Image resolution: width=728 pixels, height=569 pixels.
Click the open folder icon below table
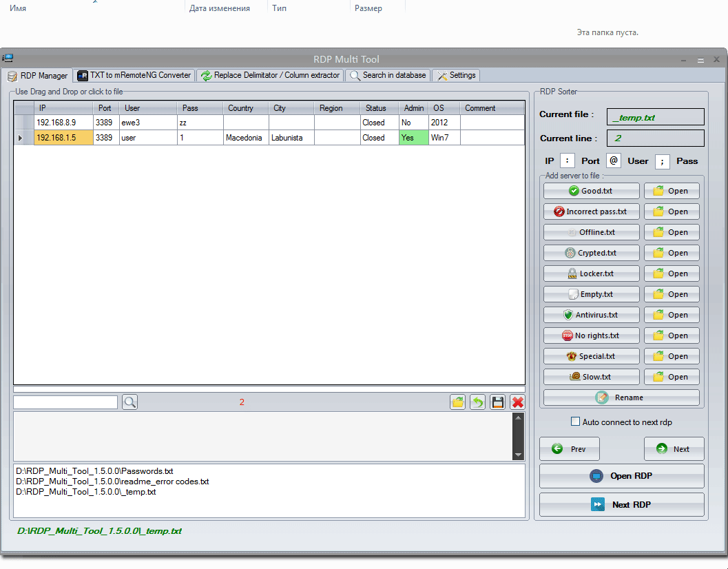click(457, 402)
